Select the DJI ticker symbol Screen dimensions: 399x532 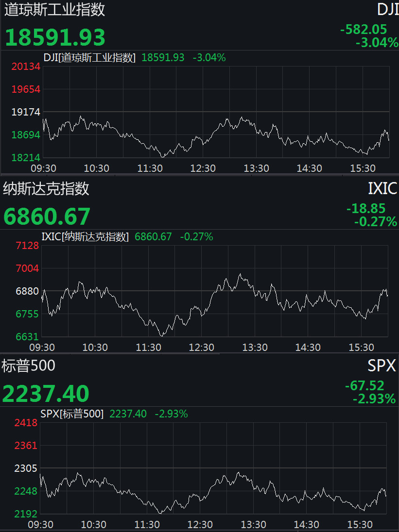(387, 10)
